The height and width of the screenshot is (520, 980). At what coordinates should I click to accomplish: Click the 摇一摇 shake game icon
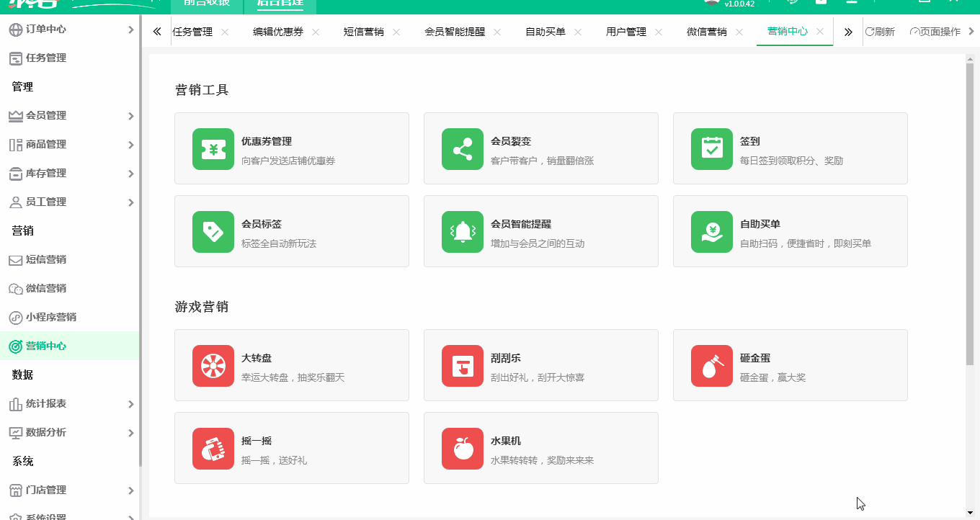(213, 448)
